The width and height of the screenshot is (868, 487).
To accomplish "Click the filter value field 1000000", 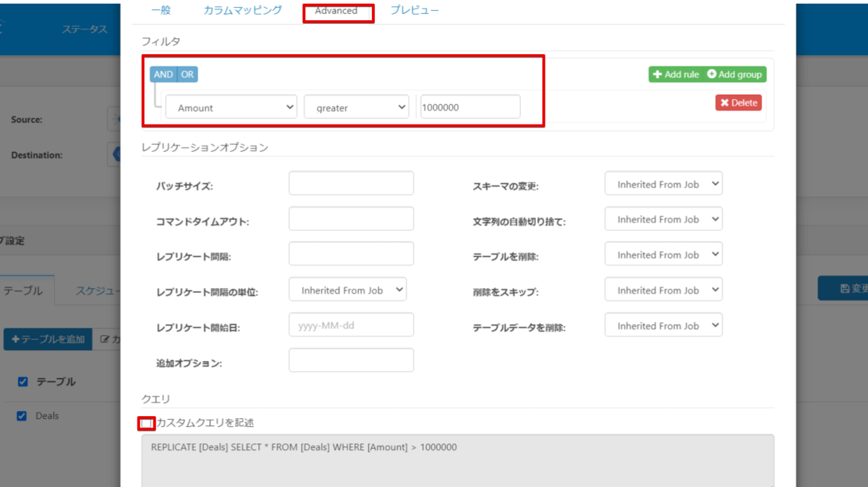I will pyautogui.click(x=469, y=107).
